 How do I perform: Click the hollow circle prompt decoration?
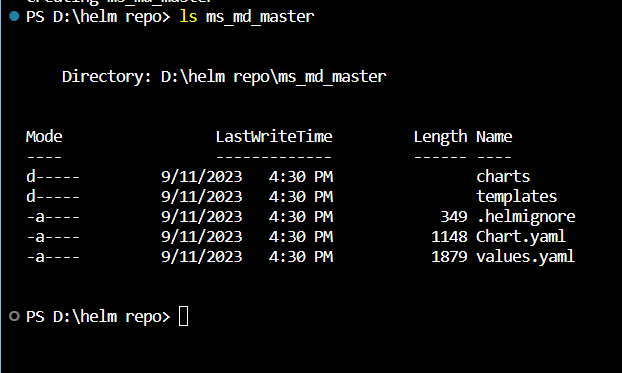point(14,316)
